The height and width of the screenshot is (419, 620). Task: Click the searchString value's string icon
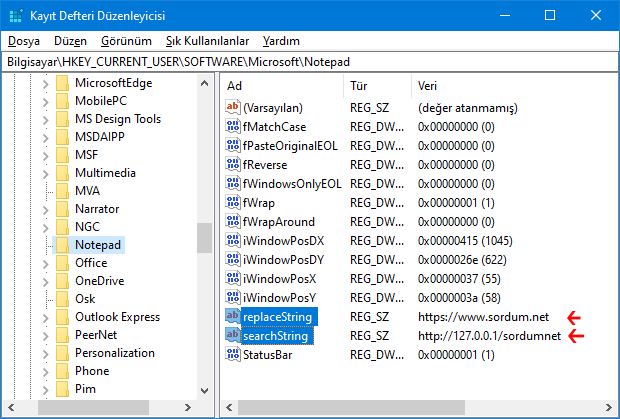[x=233, y=336]
